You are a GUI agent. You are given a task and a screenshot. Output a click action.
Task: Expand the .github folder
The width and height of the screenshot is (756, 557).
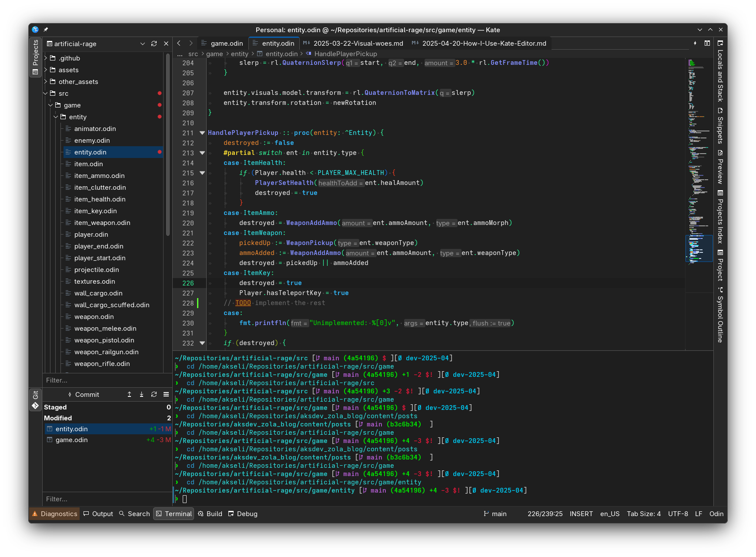pos(46,58)
